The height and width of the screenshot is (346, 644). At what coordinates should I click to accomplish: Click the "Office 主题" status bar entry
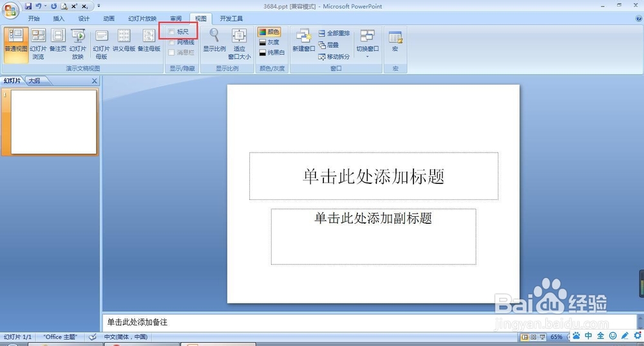(61, 337)
